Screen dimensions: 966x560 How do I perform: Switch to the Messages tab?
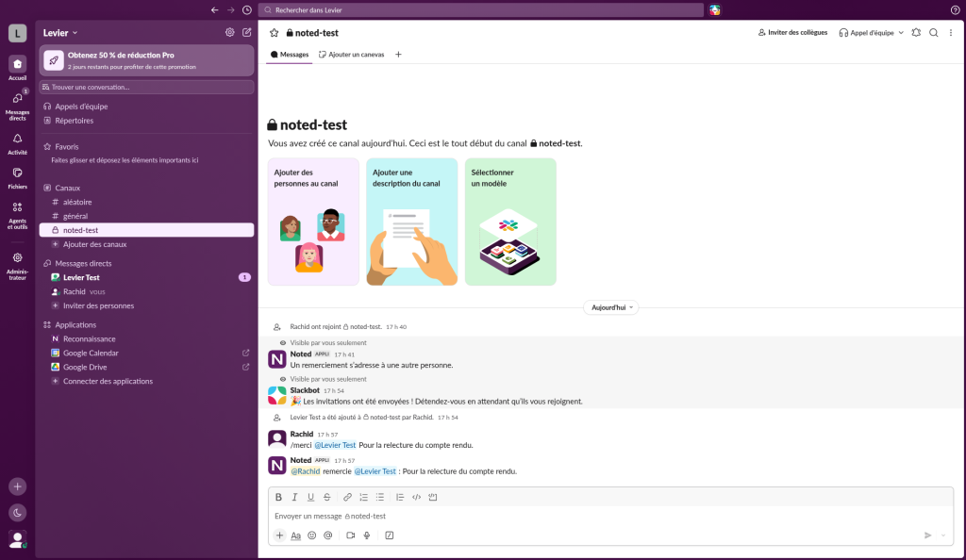click(x=290, y=54)
